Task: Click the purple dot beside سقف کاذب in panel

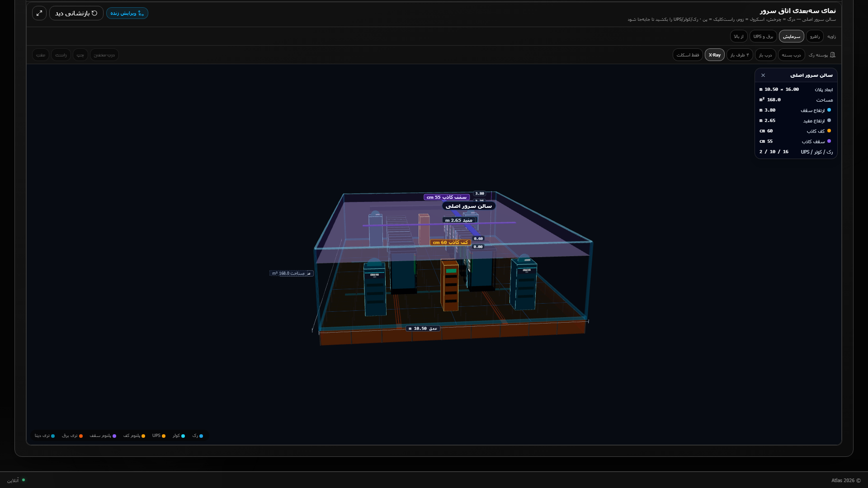Action: coord(829,141)
